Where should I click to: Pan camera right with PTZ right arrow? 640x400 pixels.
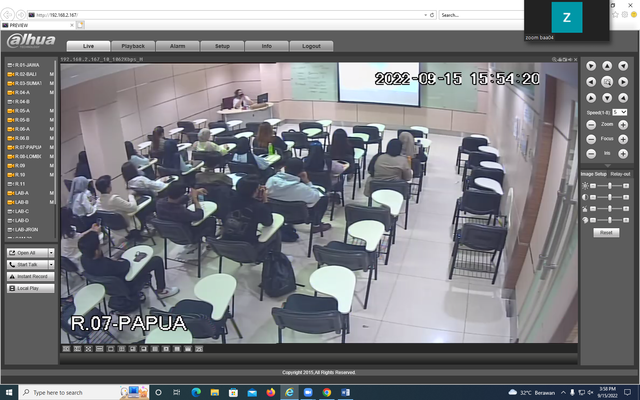[623, 82]
